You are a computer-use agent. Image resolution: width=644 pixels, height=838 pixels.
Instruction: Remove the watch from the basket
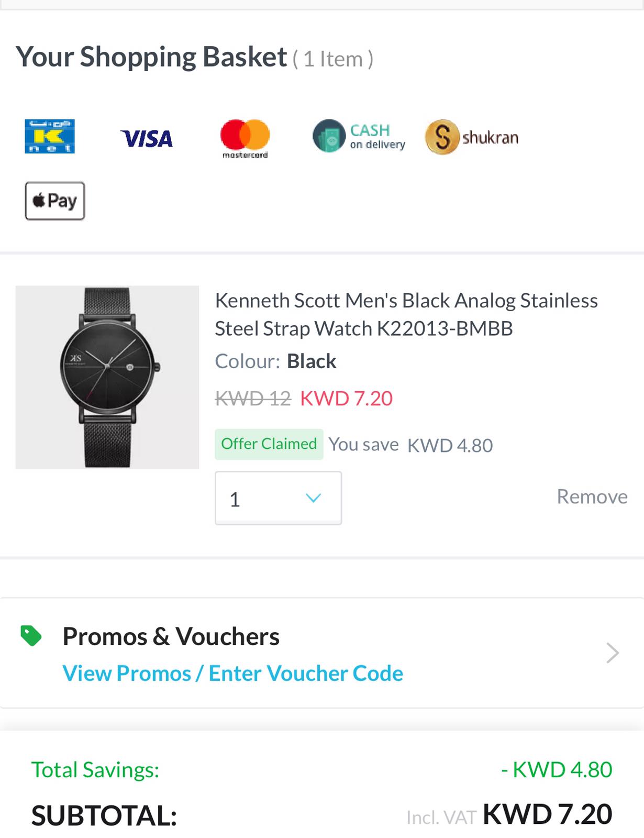pyautogui.click(x=592, y=497)
